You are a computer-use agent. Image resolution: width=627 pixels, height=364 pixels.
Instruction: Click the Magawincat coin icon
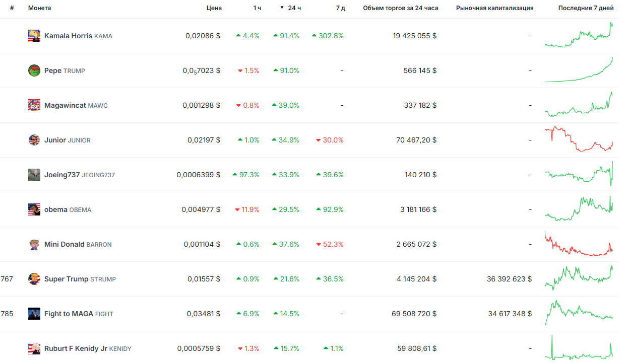click(x=34, y=105)
